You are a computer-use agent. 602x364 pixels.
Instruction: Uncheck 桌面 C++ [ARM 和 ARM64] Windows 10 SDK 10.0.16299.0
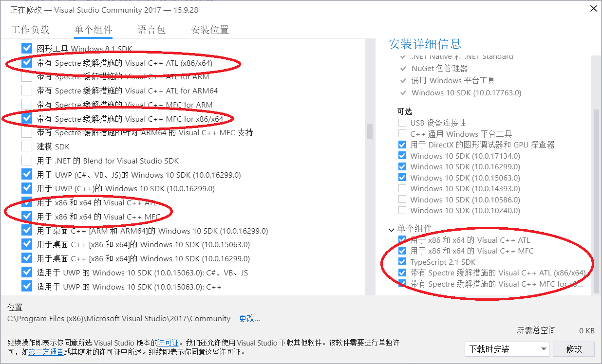pyautogui.click(x=27, y=231)
